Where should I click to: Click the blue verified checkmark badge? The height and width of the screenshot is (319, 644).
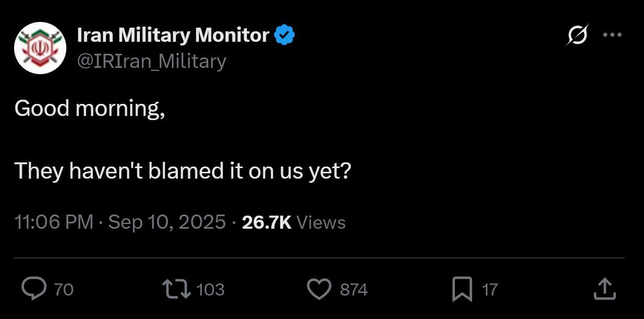pyautogui.click(x=285, y=35)
